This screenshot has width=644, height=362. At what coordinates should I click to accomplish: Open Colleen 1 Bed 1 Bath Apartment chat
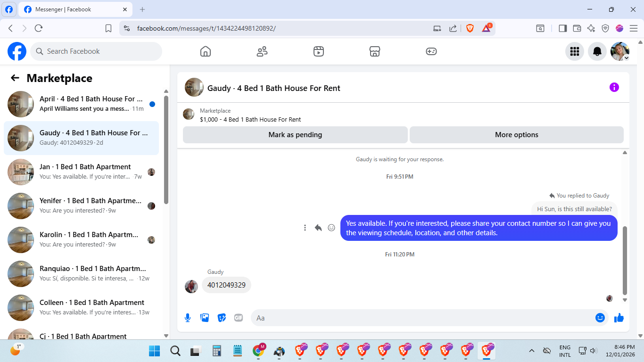[81, 308]
